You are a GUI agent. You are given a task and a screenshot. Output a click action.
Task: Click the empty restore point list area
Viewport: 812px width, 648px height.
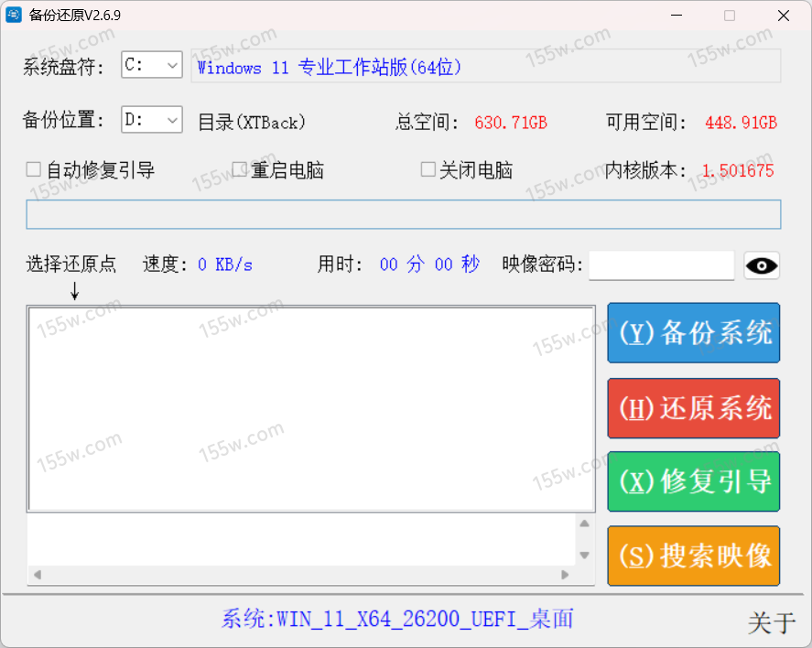(311, 408)
